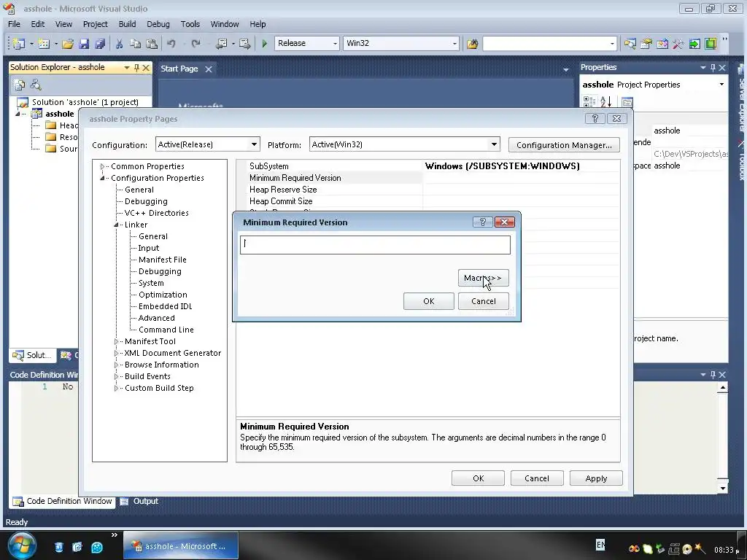This screenshot has height=560, width=747.
Task: Click the green Other Windows toolbar icon
Action: 711,43
